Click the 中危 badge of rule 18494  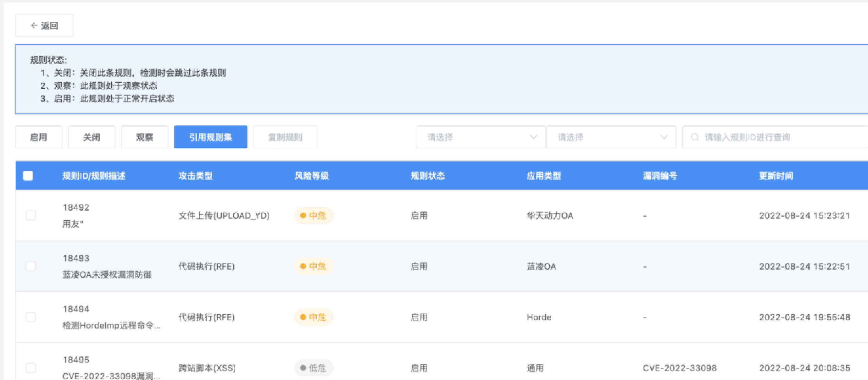314,317
